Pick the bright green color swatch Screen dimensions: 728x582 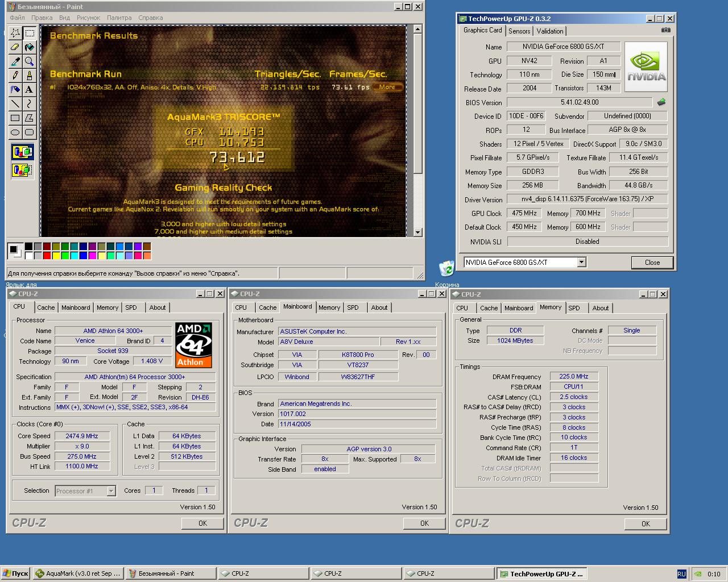(x=65, y=256)
